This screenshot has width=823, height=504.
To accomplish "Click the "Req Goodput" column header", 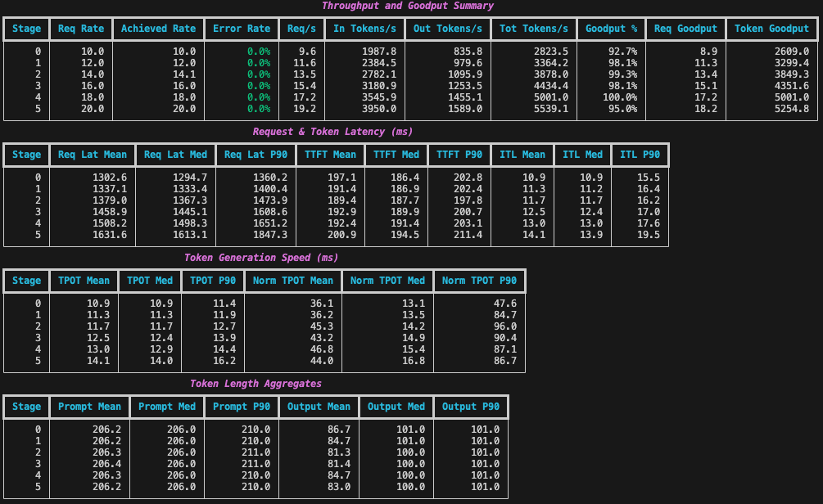I will (685, 29).
